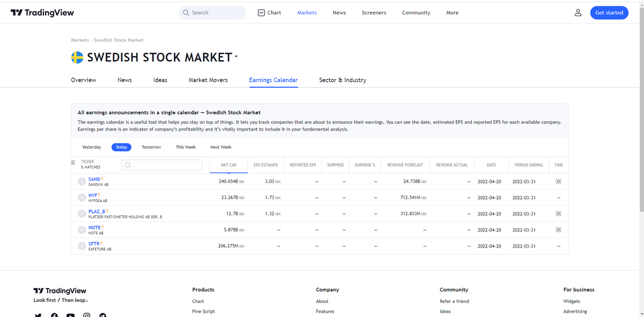Click the magnifier icon in the ticker filter box
This screenshot has width=644, height=317.
[x=128, y=165]
